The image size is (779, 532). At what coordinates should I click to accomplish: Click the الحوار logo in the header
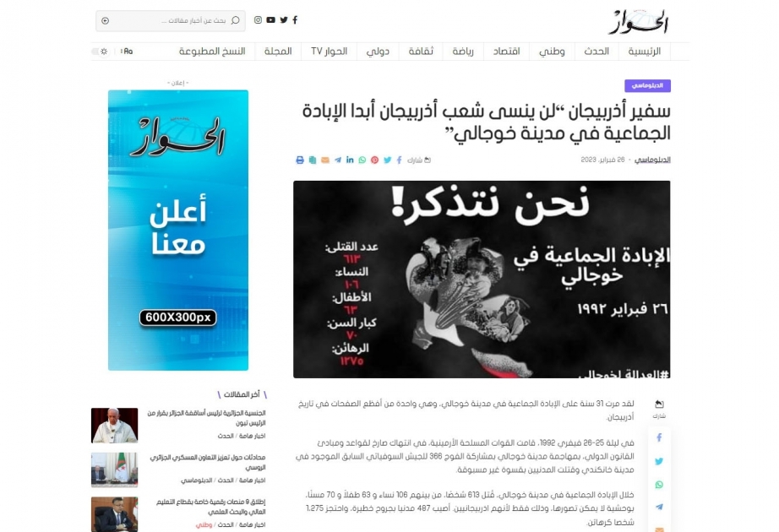point(639,22)
